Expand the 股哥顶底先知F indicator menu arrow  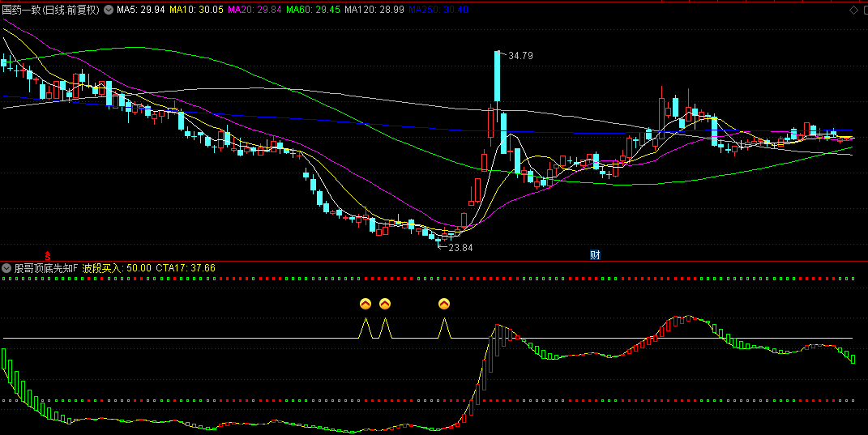click(x=7, y=267)
